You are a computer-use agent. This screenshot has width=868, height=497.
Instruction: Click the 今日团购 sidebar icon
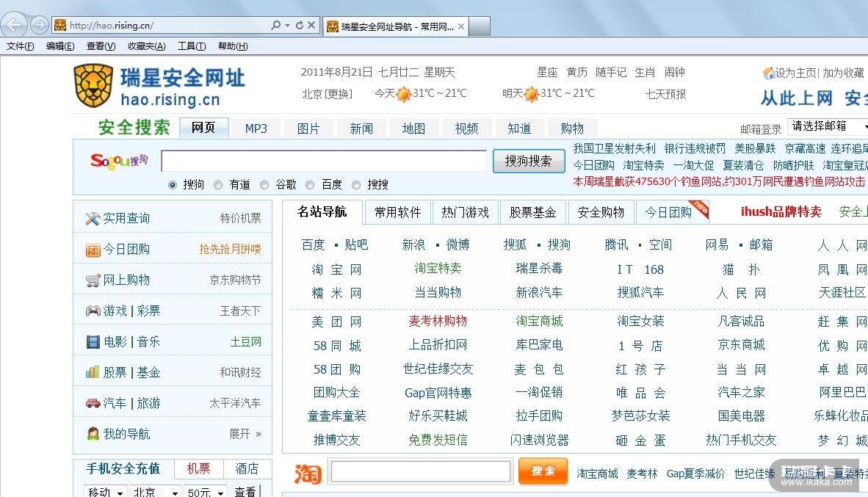click(93, 250)
